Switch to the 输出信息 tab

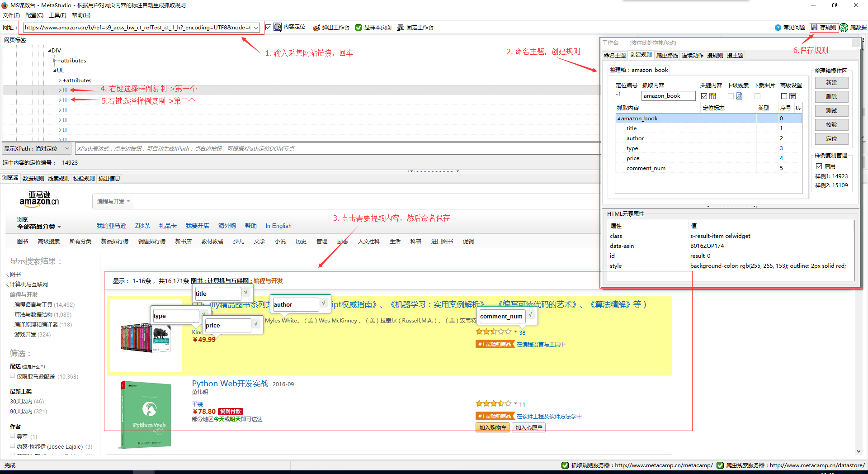[109, 179]
